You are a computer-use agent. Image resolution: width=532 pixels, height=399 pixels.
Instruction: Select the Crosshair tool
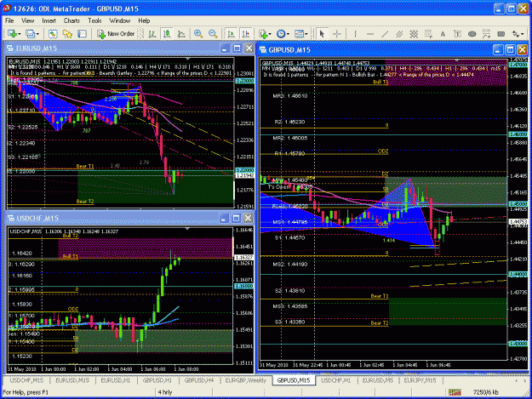pyautogui.click(x=337, y=33)
